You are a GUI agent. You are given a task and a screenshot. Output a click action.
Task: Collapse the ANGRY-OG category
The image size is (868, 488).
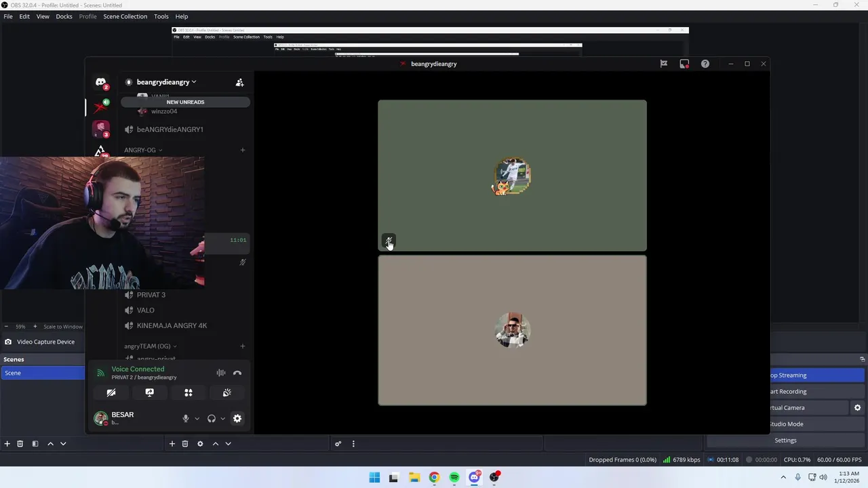pyautogui.click(x=143, y=150)
